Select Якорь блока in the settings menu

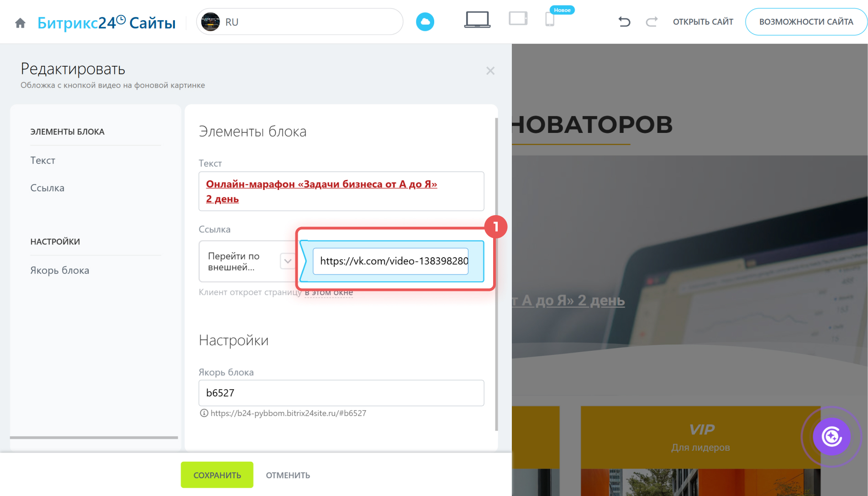[x=60, y=270]
